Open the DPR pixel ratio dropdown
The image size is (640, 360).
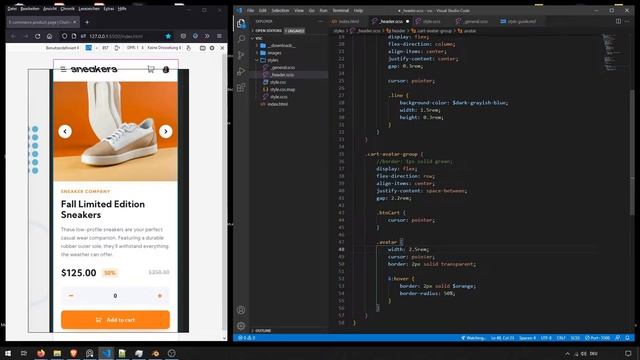(135, 48)
